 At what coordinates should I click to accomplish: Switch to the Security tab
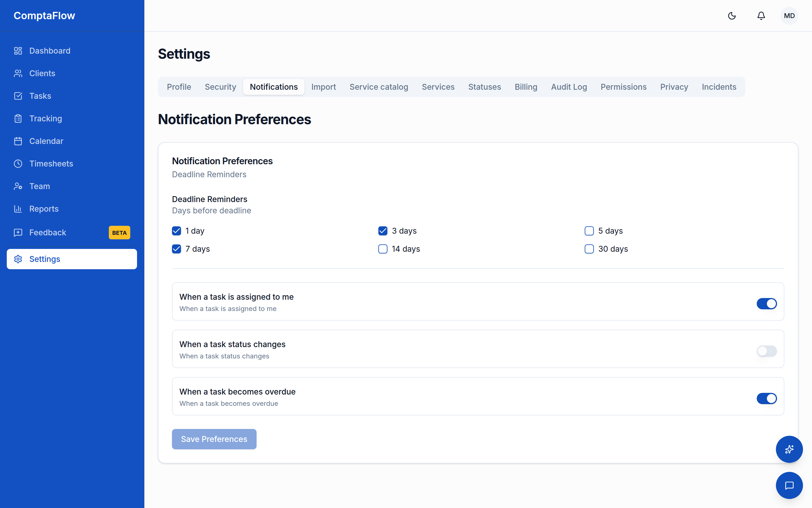pyautogui.click(x=220, y=87)
